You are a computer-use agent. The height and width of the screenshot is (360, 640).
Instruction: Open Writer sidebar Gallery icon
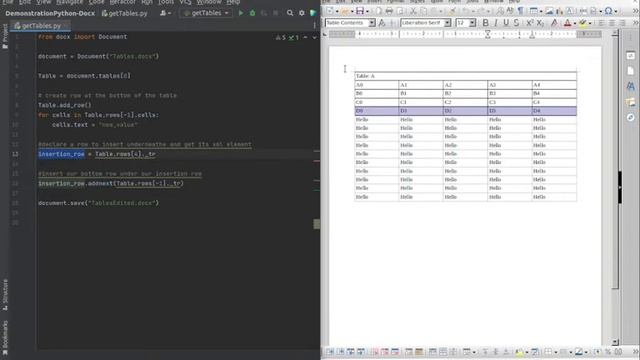[631, 102]
